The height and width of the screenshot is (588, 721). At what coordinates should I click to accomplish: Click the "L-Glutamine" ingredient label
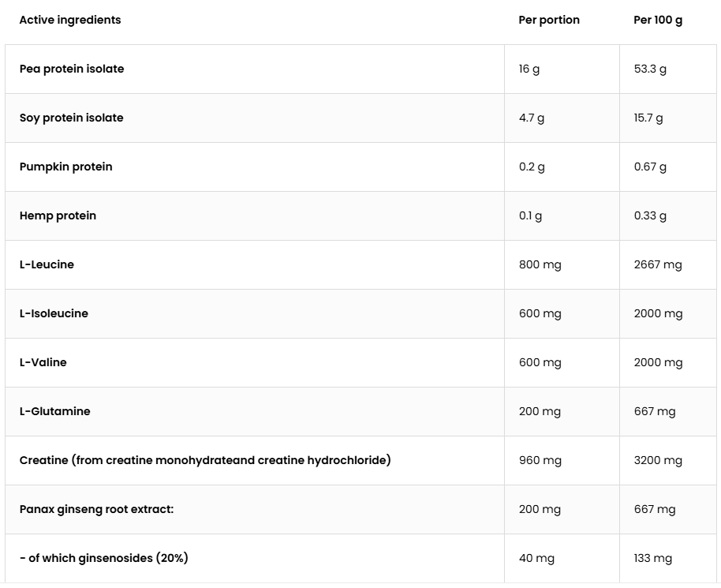click(x=55, y=411)
